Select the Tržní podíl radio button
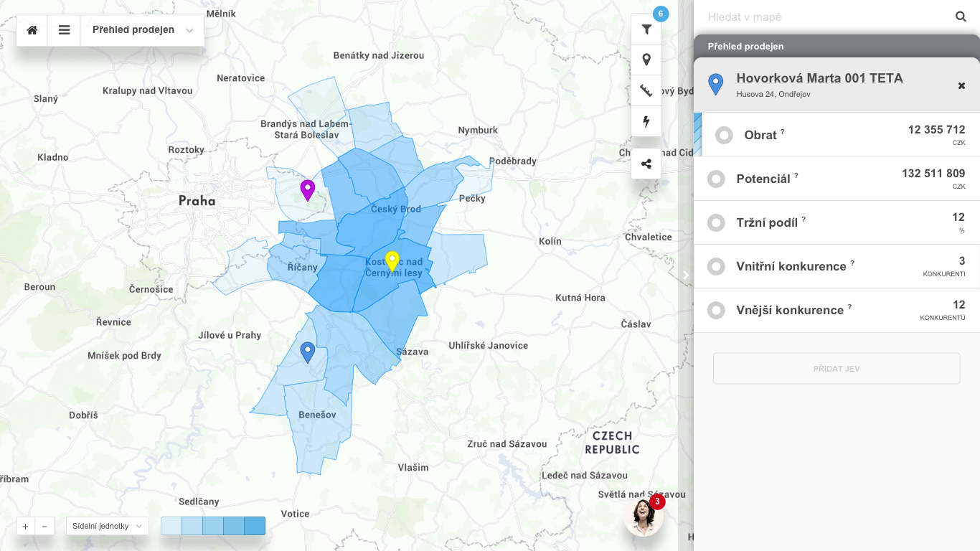Image resolution: width=980 pixels, height=551 pixels. click(x=716, y=223)
